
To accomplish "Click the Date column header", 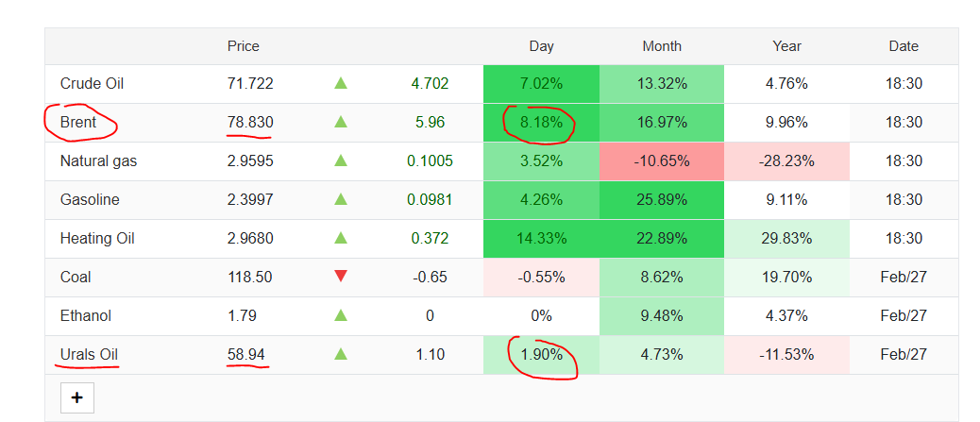I will point(904,46).
